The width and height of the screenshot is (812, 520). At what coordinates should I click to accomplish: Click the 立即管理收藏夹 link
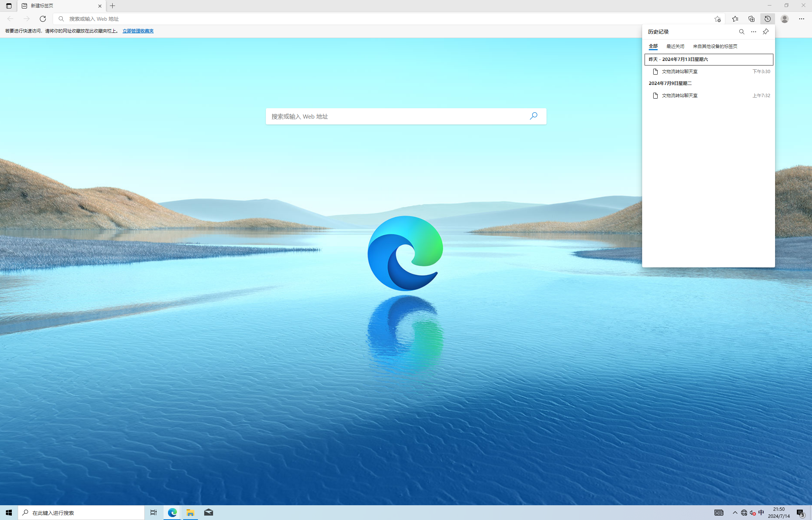pos(138,31)
